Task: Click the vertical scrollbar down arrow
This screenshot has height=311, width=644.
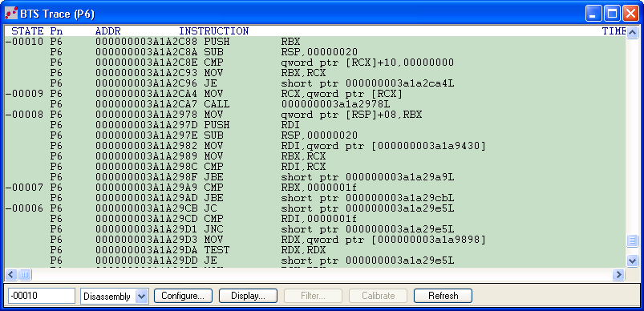Action: [632, 261]
